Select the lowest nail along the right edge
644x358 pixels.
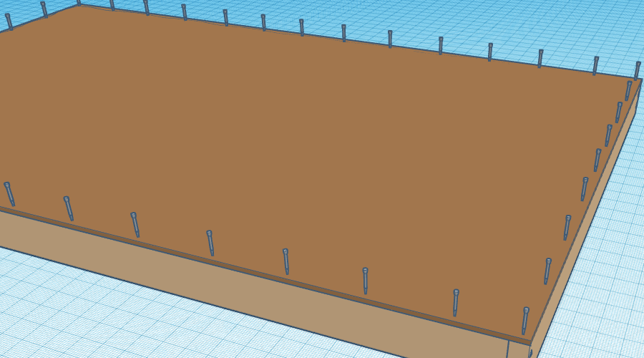(547, 271)
